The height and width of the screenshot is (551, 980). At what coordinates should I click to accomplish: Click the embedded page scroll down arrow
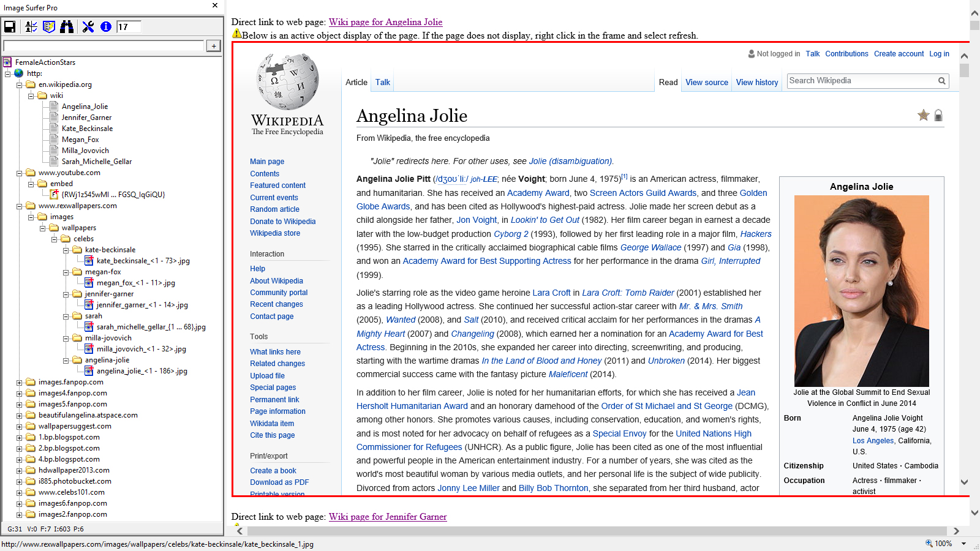tap(964, 482)
